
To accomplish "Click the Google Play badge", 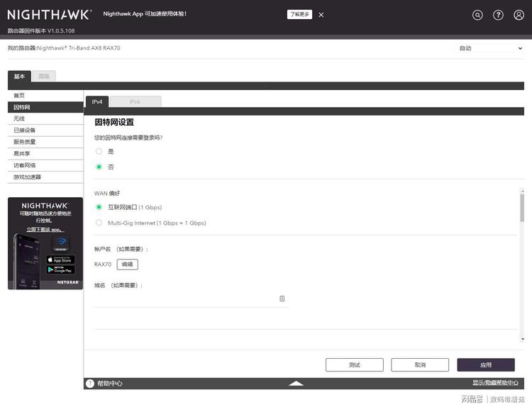I will tap(60, 270).
